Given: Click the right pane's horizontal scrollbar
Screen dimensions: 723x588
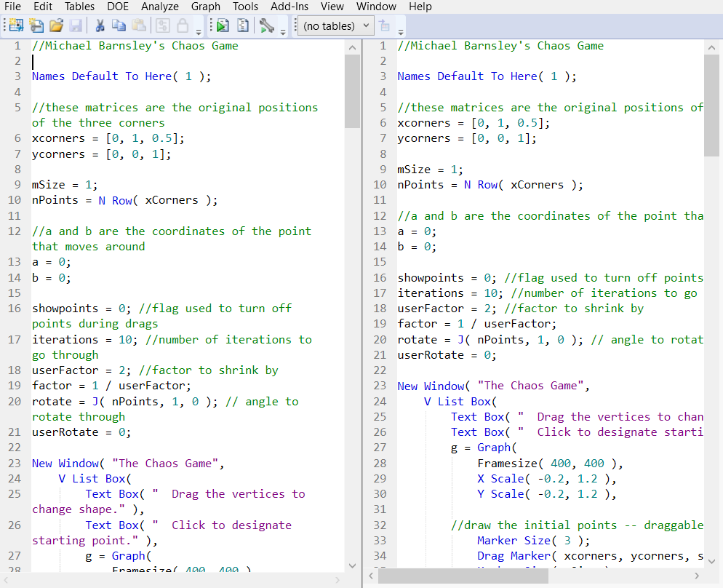Looking at the screenshot, I should [x=466, y=575].
